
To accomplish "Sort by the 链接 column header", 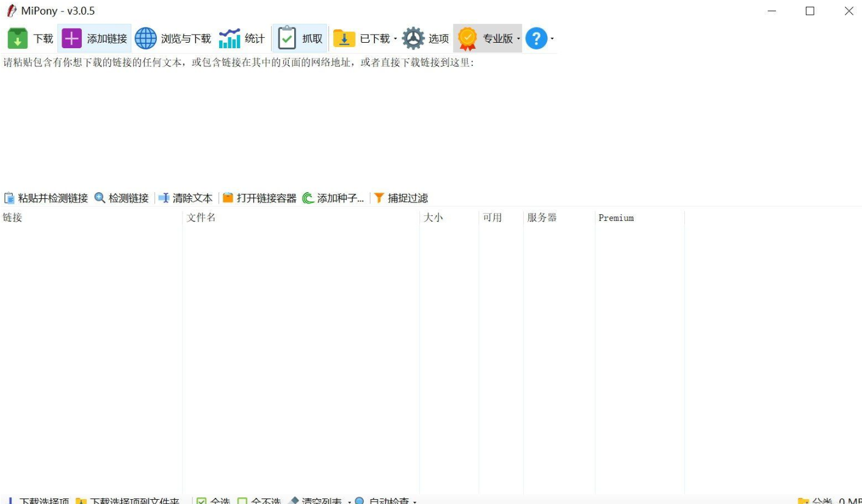I will tap(91, 218).
